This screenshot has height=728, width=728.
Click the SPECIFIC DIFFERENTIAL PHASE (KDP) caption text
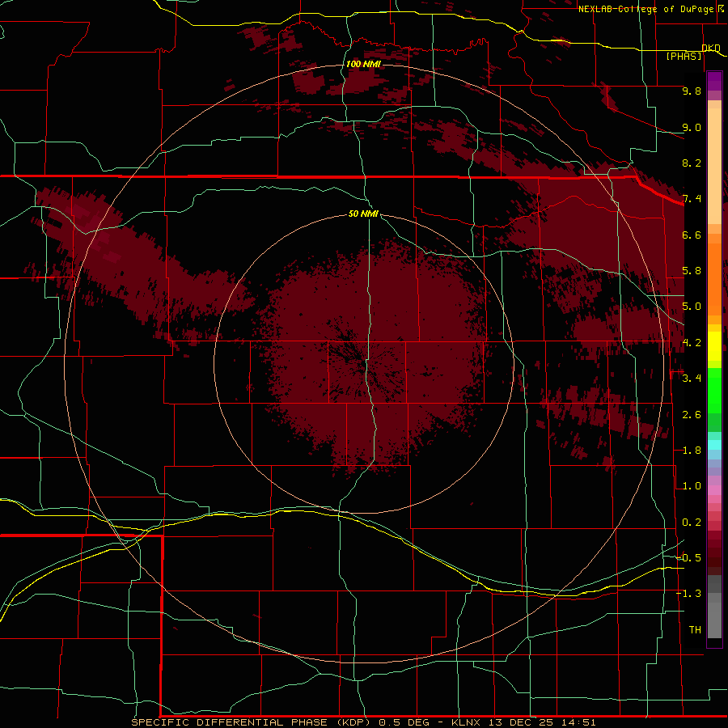click(252, 722)
